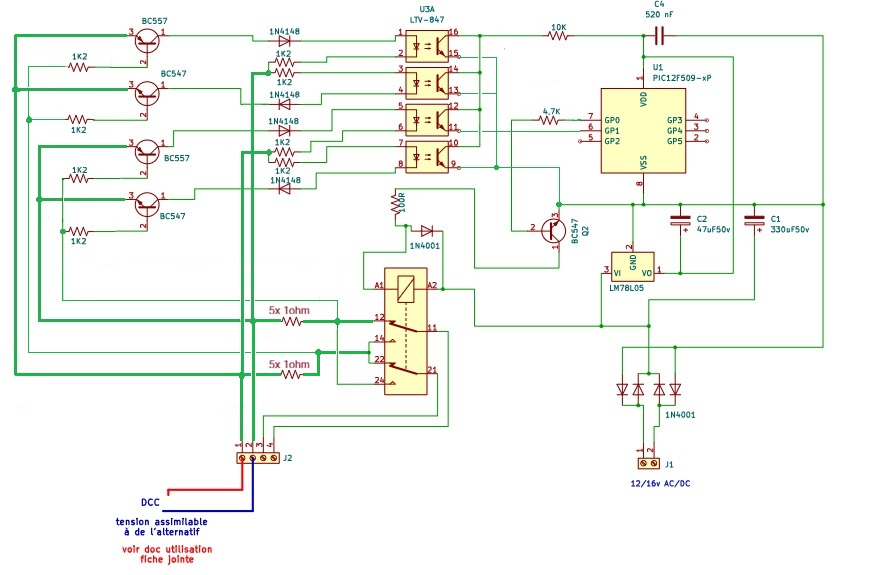Image resolution: width=877 pixels, height=575 pixels.
Task: Click the "12/16v AC/DC" label
Action: tap(660, 483)
